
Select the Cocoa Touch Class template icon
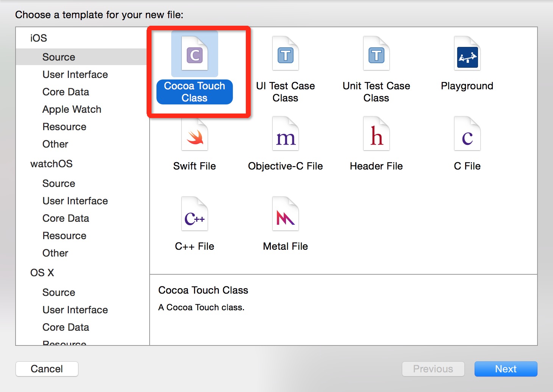[195, 53]
